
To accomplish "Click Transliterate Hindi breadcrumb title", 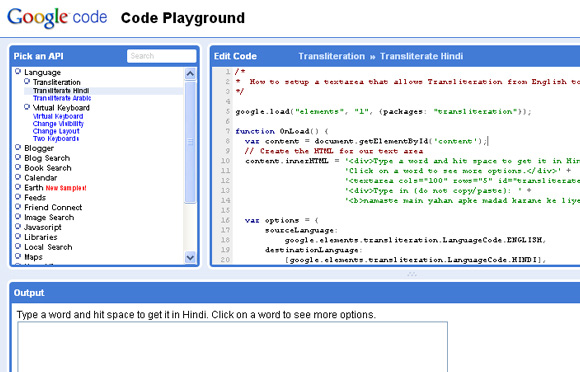I will [421, 56].
